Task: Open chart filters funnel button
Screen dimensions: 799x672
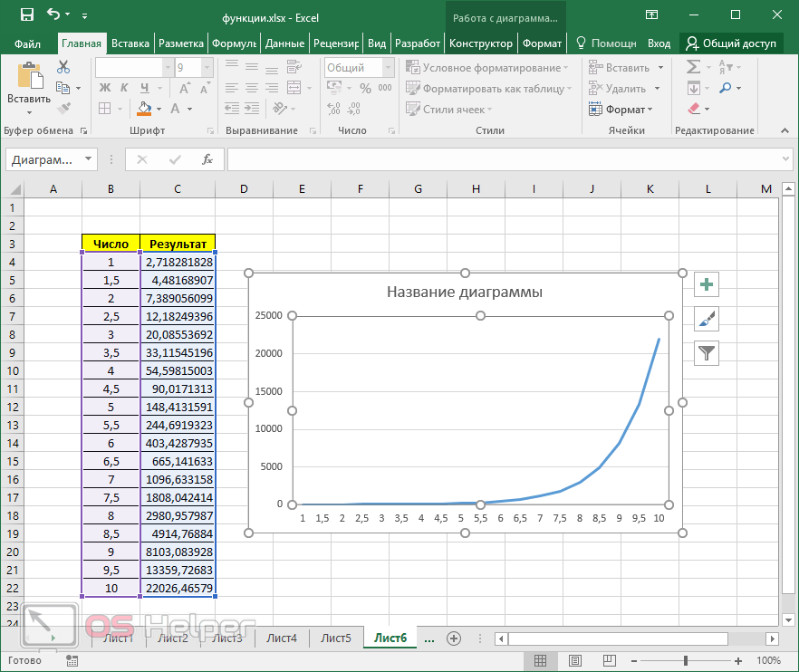Action: (707, 353)
